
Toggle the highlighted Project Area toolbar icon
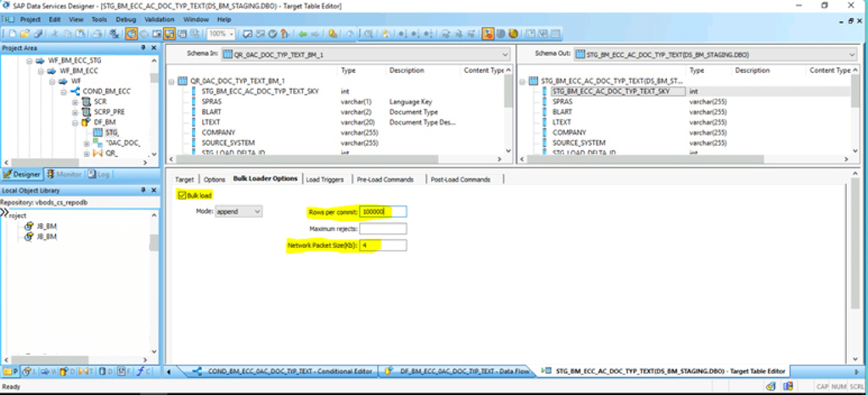(132, 34)
